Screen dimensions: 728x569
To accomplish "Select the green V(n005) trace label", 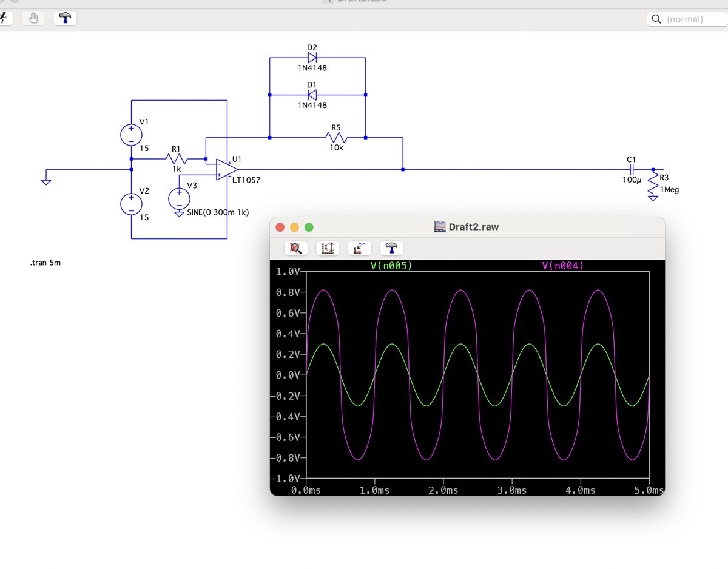I will [x=391, y=266].
